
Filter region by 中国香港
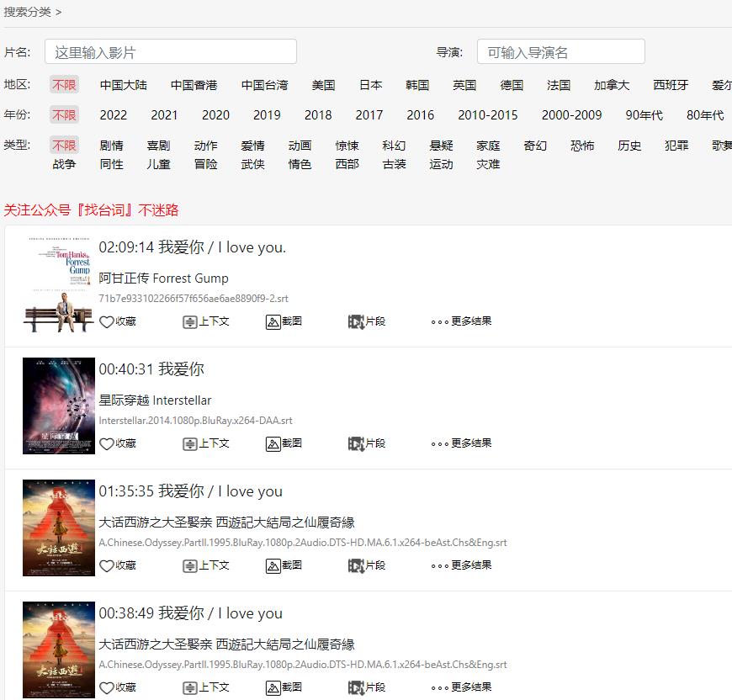point(194,85)
